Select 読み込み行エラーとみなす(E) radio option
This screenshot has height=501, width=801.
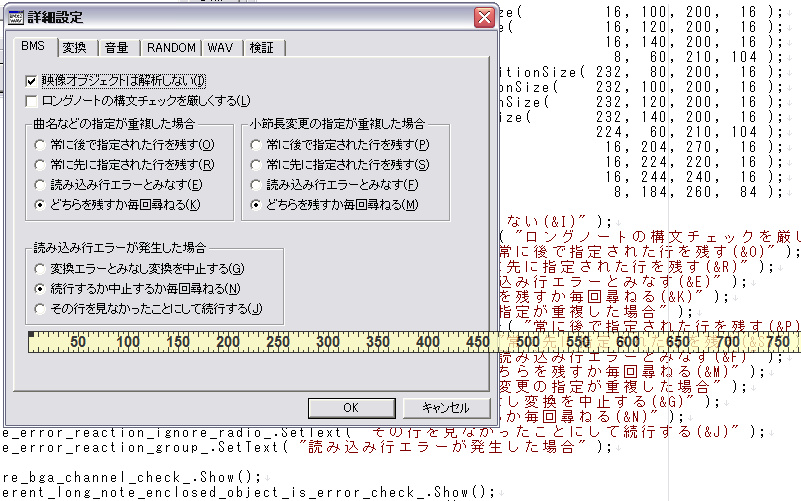40,185
